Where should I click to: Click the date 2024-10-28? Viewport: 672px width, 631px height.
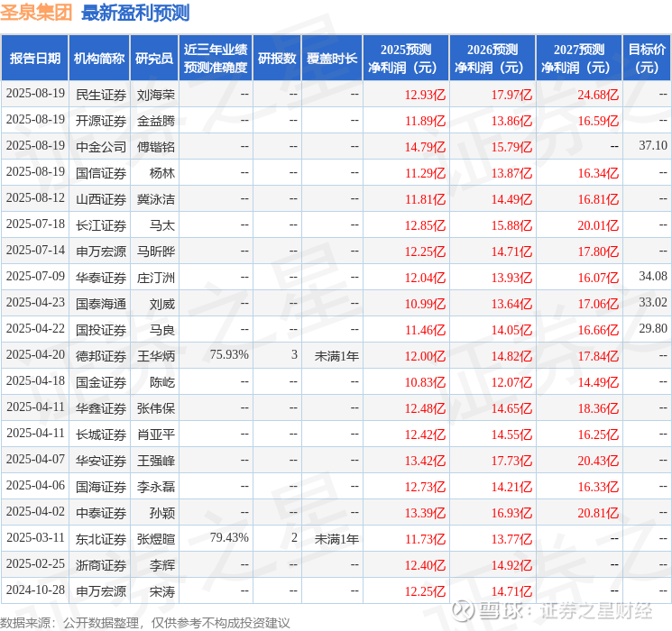point(35,590)
